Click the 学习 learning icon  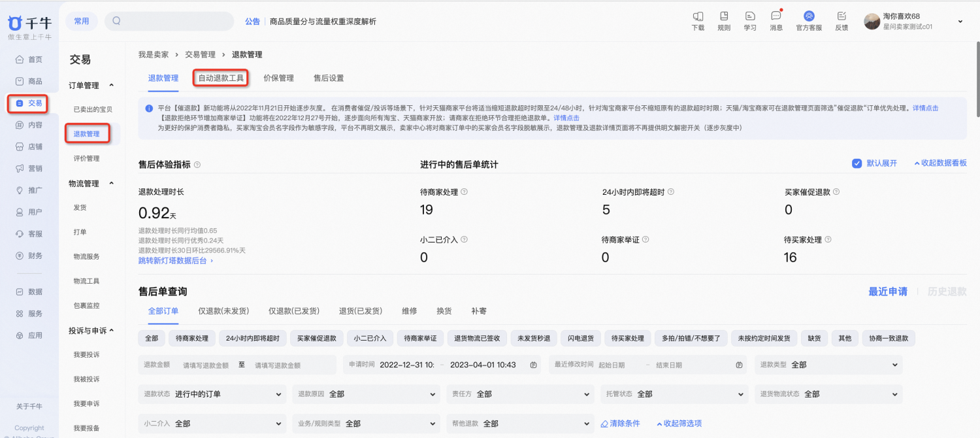coord(750,16)
